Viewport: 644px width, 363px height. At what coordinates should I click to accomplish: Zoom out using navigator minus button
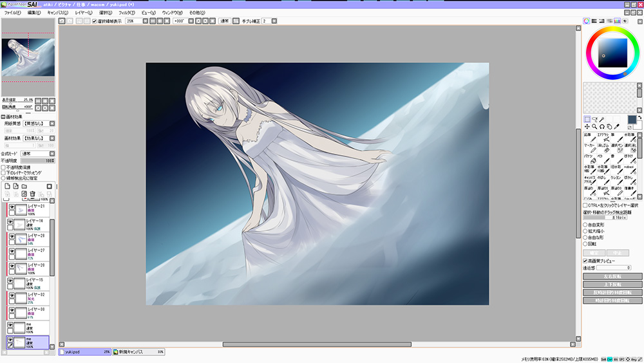click(x=38, y=101)
